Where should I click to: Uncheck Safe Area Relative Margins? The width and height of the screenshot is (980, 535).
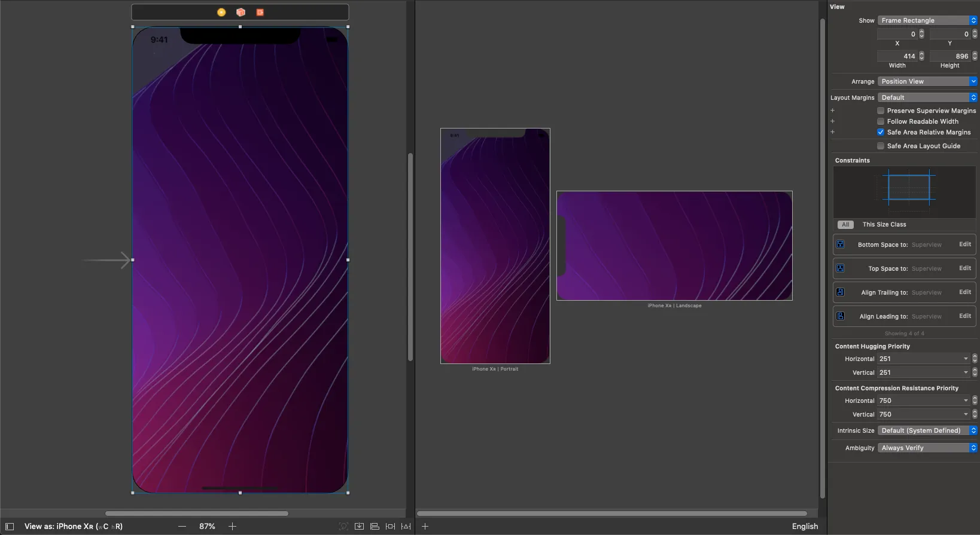881,132
